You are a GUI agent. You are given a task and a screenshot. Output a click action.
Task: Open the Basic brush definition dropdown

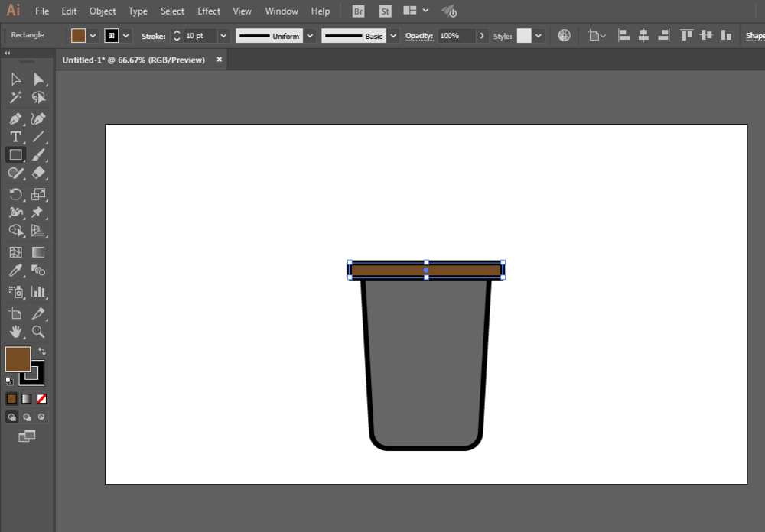[x=393, y=36]
